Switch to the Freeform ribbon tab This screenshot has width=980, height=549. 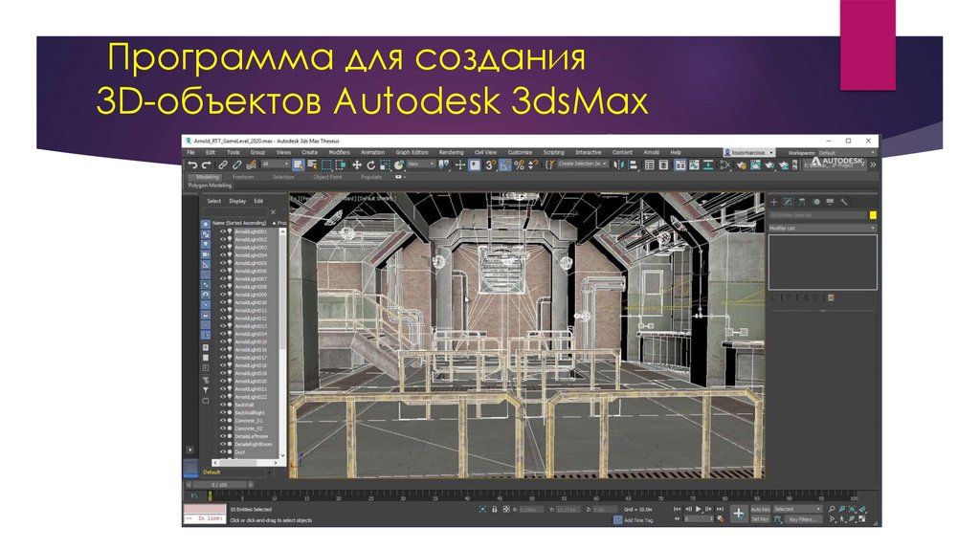[x=243, y=177]
